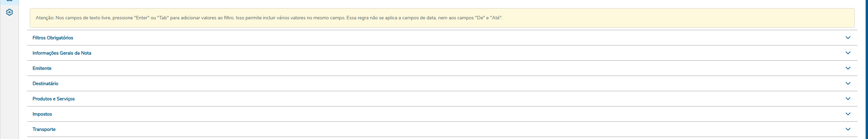Select the Transporte section label
Image resolution: width=868 pixels, height=139 pixels.
tap(44, 129)
